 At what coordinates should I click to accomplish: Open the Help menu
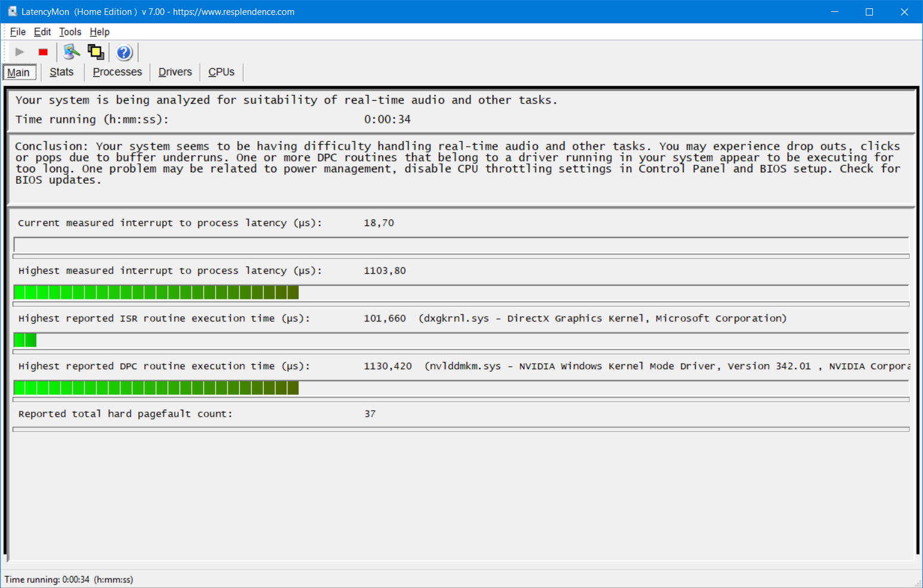click(100, 32)
